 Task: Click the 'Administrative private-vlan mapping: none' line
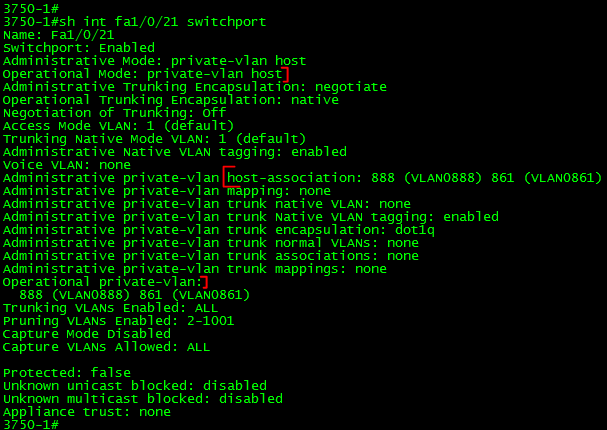point(166,190)
